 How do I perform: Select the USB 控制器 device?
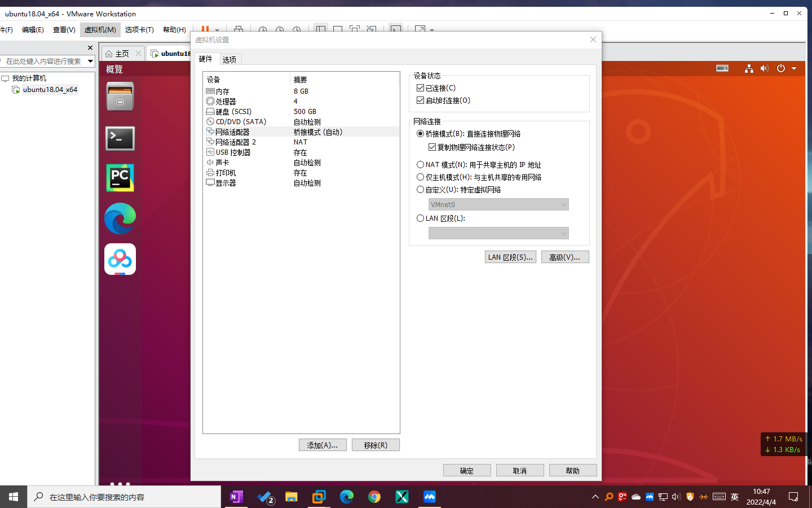pos(231,152)
